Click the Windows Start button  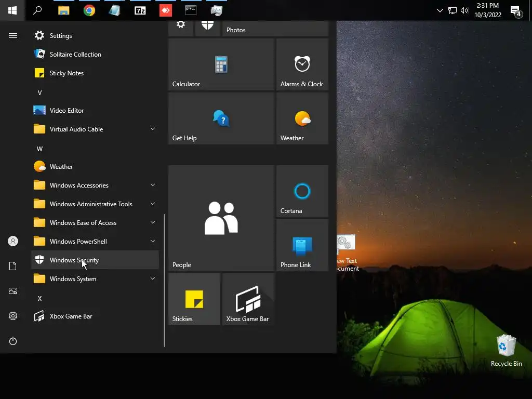click(x=12, y=10)
